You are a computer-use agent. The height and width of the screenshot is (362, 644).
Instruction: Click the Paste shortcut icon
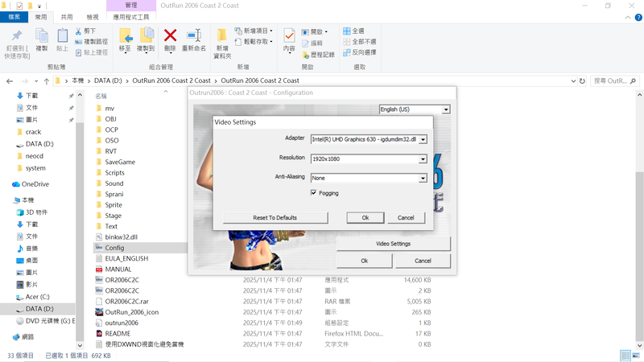(x=78, y=52)
